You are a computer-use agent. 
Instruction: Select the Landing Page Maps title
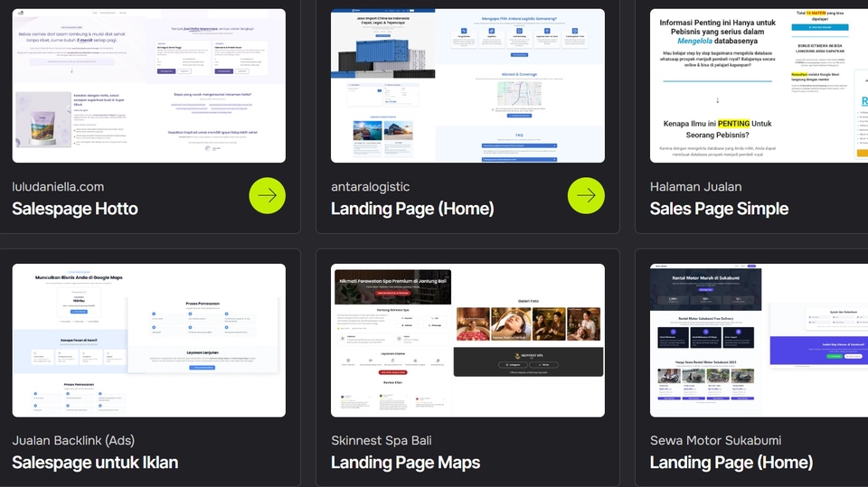point(405,463)
